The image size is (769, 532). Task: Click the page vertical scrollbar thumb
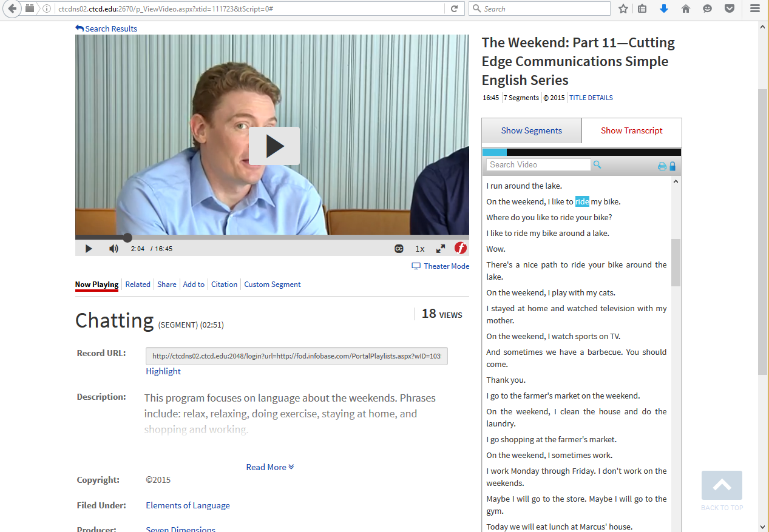[x=763, y=231]
